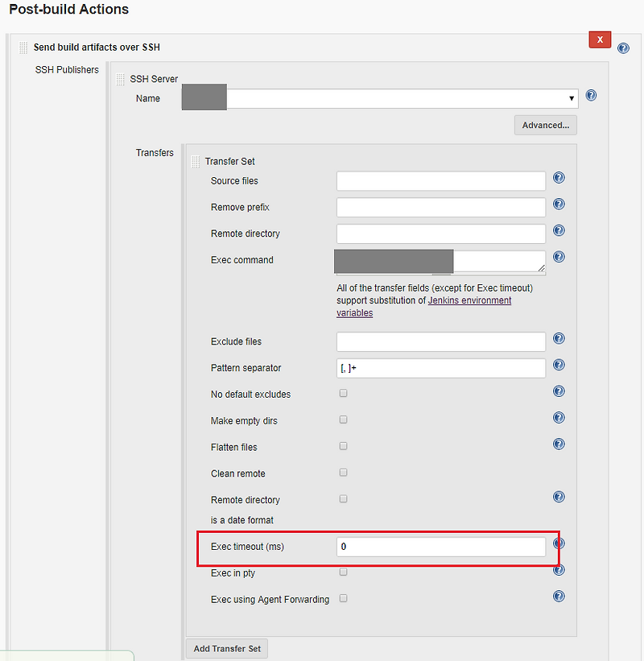Screen dimensions: 644x661
Task: Click inside the Exec timeout input
Action: 441,546
